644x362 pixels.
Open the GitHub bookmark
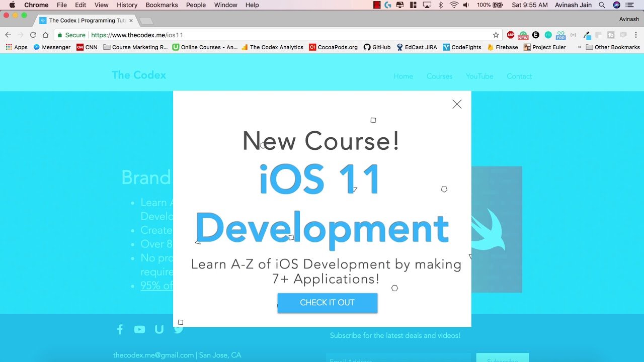coord(377,47)
